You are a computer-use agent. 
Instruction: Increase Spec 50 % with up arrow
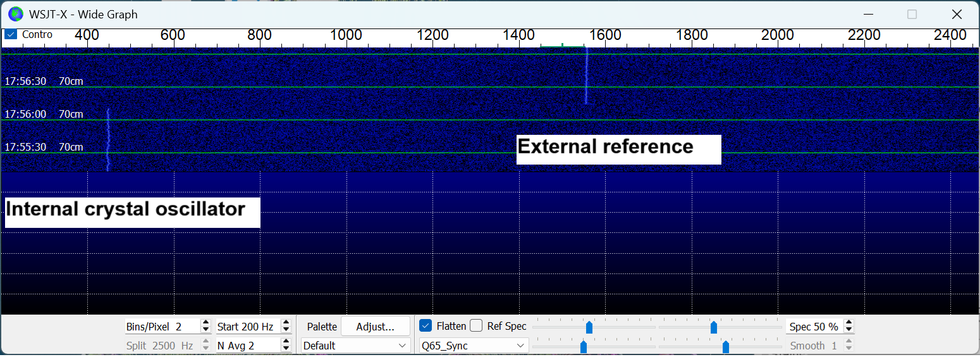[x=849, y=323]
